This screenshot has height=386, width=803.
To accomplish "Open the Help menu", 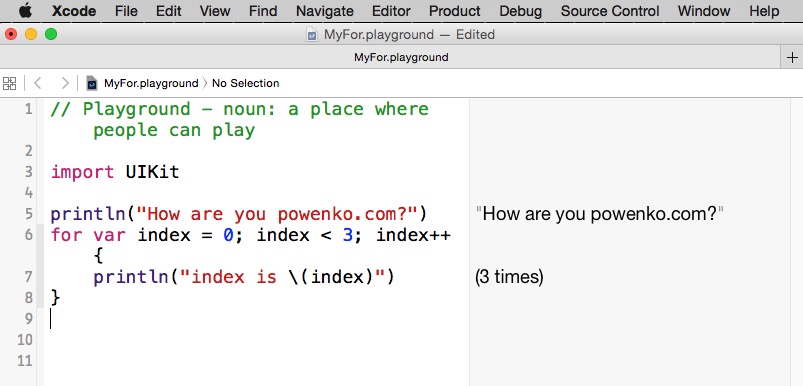I will (764, 11).
